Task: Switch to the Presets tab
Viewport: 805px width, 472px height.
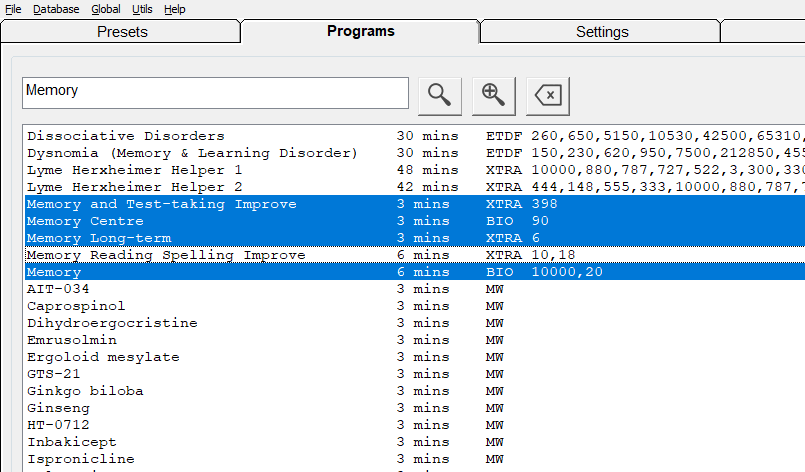Action: tap(122, 32)
